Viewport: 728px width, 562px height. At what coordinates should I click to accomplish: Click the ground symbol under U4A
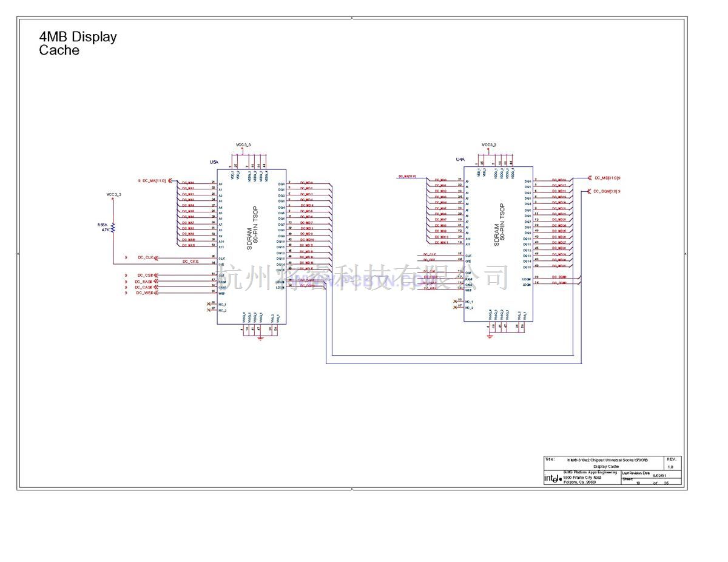pos(490,336)
